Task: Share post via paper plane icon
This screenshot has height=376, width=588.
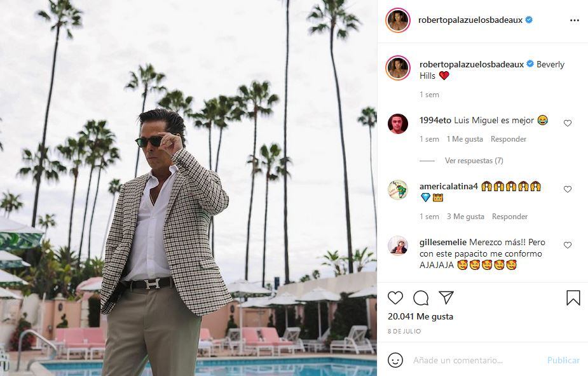Action: [446, 297]
